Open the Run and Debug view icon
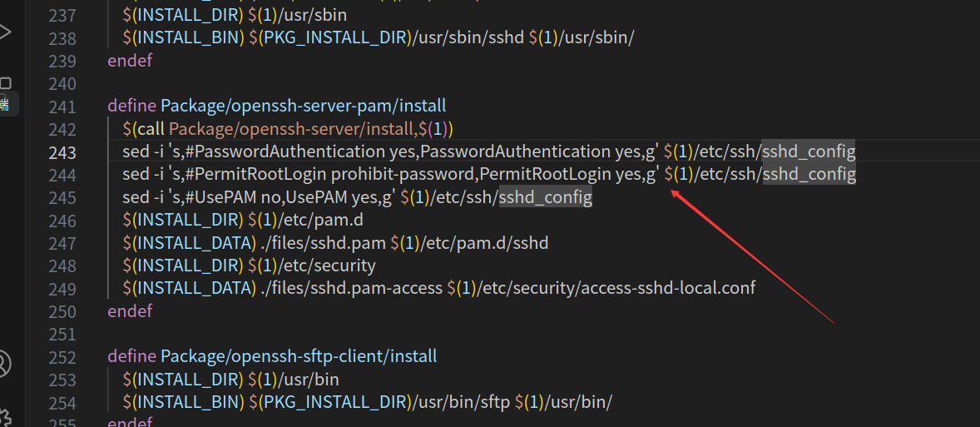This screenshot has height=427, width=980. pyautogui.click(x=5, y=32)
